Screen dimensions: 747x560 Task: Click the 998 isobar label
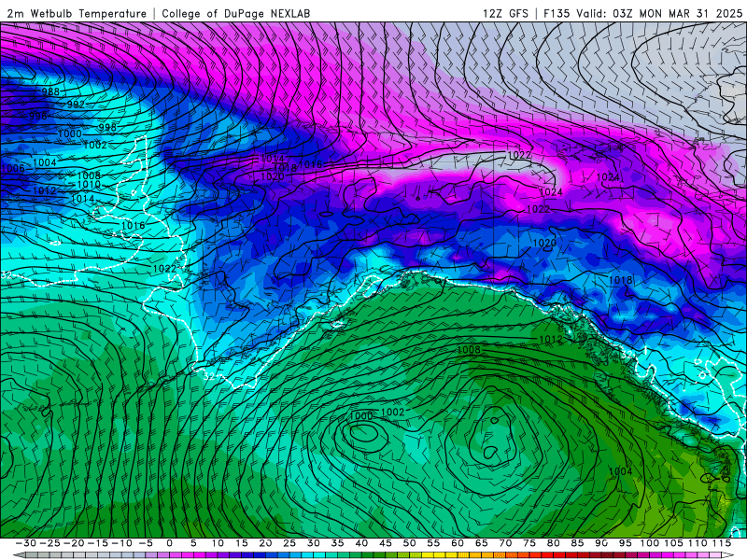coord(107,127)
